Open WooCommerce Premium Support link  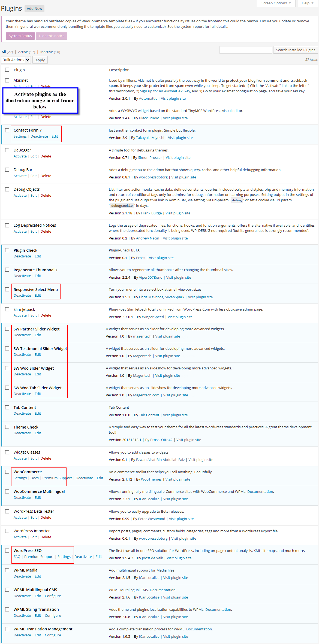[x=57, y=478]
